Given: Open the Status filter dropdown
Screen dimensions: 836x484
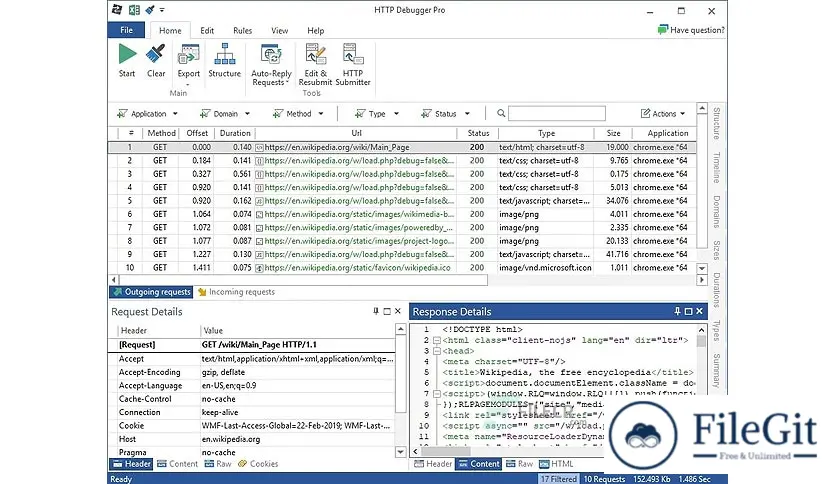Looking at the screenshot, I should pos(445,114).
